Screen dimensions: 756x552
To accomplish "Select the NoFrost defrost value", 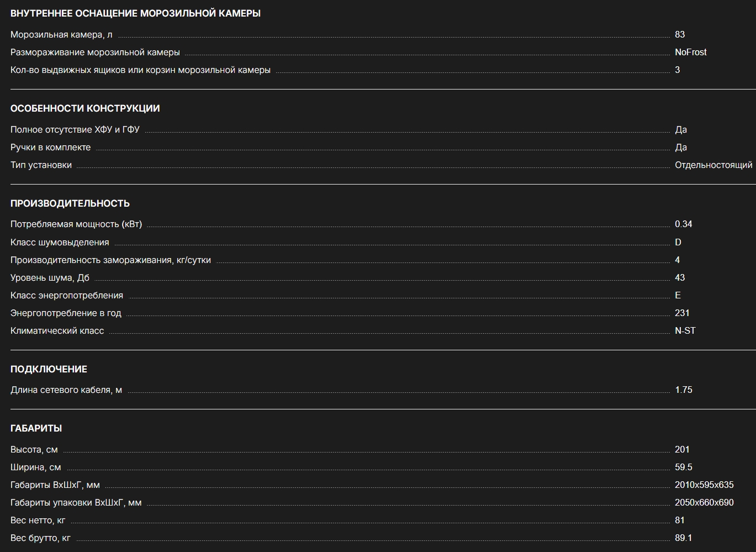I will 690,52.
